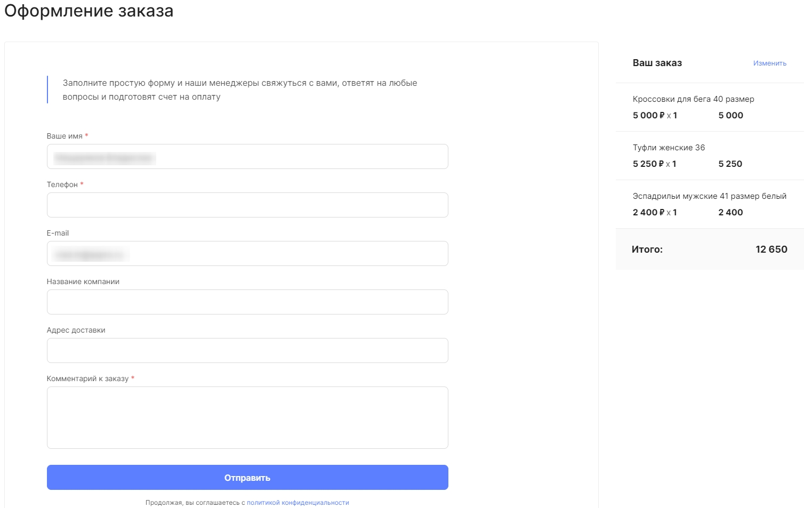Submit the form with Отправить button
Image resolution: width=812 pixels, height=508 pixels.
[247, 478]
